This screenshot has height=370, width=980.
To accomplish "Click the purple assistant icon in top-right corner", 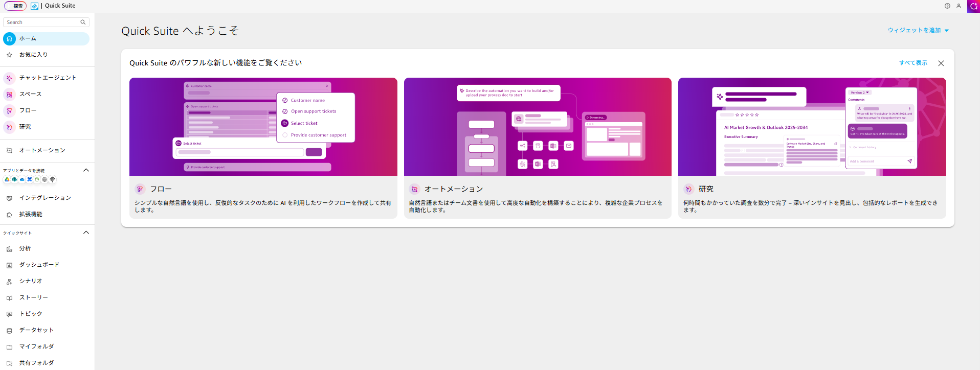I will [x=973, y=6].
